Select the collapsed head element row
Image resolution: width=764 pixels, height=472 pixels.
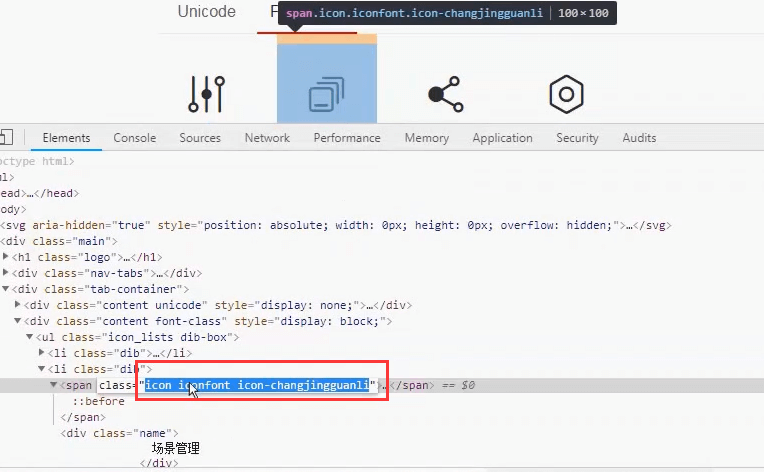click(x=39, y=193)
